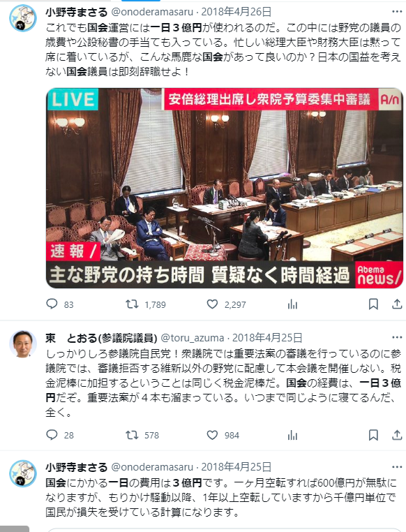Open the Abema news LIVE image
The width and height of the screenshot is (406, 532).
coord(225,189)
